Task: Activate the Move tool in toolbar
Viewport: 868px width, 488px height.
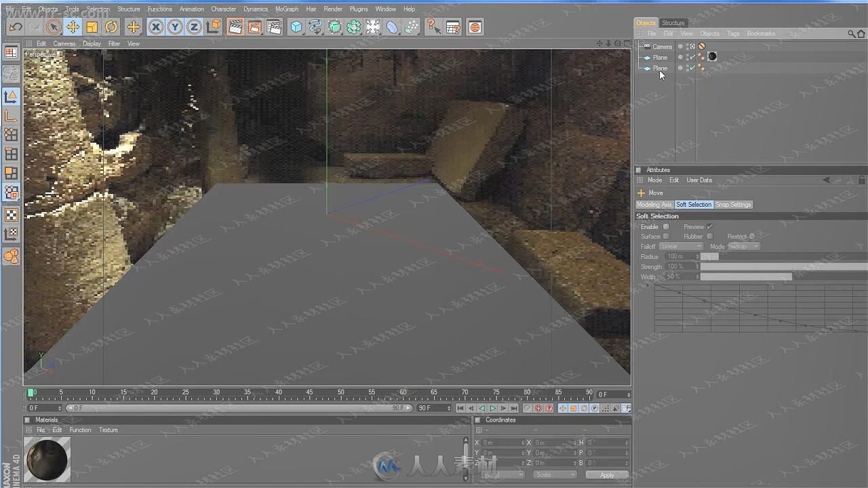Action: point(73,27)
